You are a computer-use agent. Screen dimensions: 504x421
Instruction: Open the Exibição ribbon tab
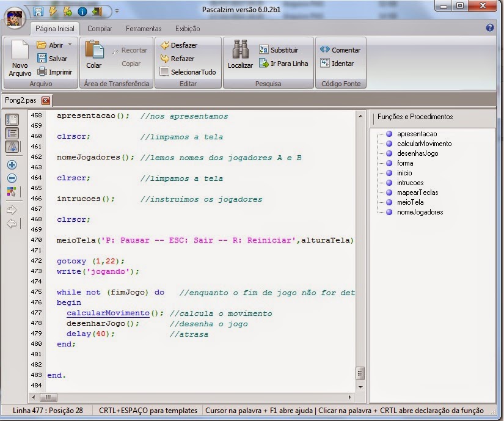pos(188,29)
